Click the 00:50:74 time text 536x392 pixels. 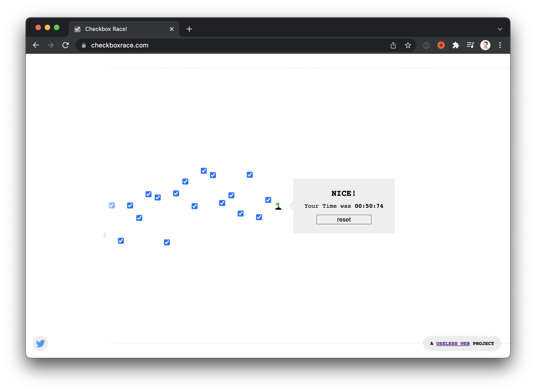[x=369, y=206]
